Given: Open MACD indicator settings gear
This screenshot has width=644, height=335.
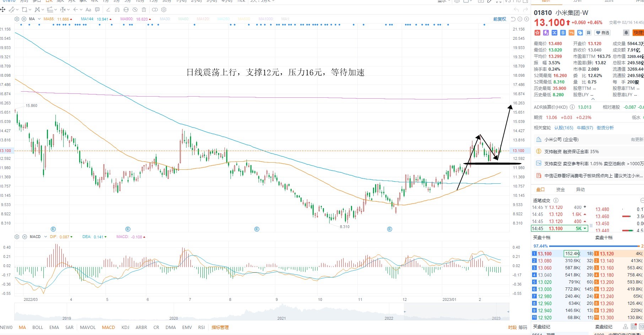Looking at the screenshot, I should pos(17,237).
